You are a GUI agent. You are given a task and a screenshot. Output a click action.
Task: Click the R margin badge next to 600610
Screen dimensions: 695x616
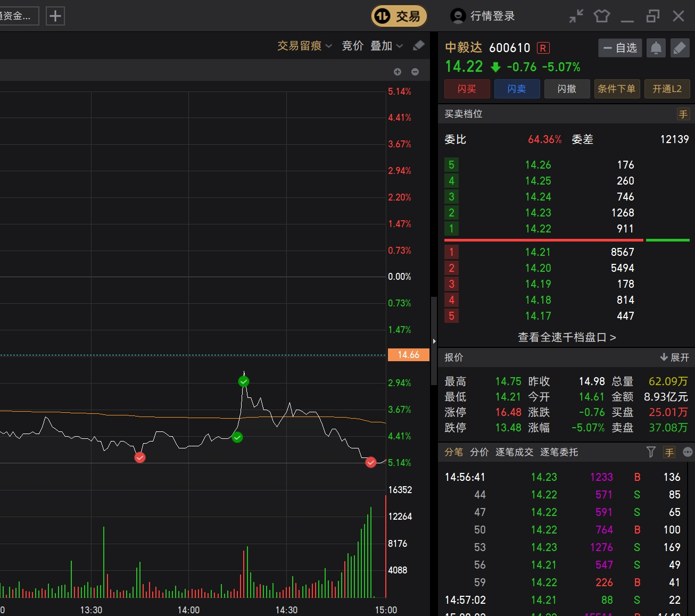click(x=543, y=48)
